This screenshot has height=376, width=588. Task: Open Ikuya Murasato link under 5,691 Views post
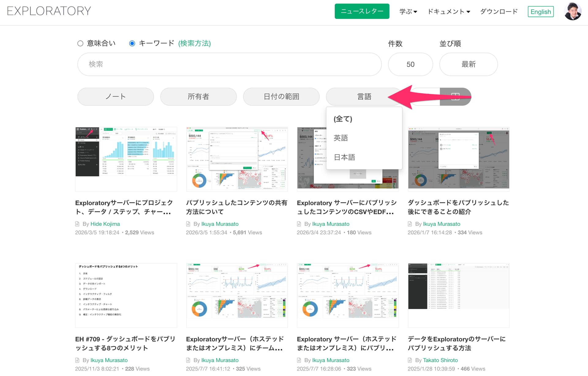click(220, 224)
